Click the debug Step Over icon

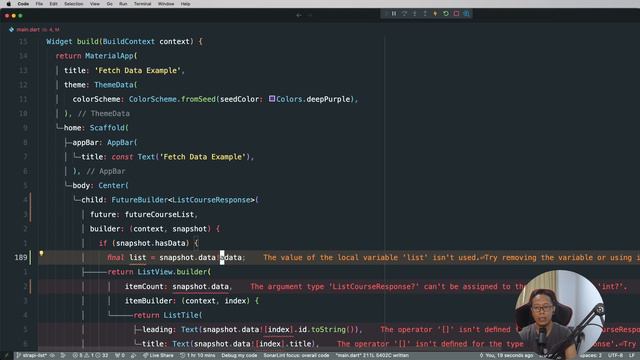point(404,13)
